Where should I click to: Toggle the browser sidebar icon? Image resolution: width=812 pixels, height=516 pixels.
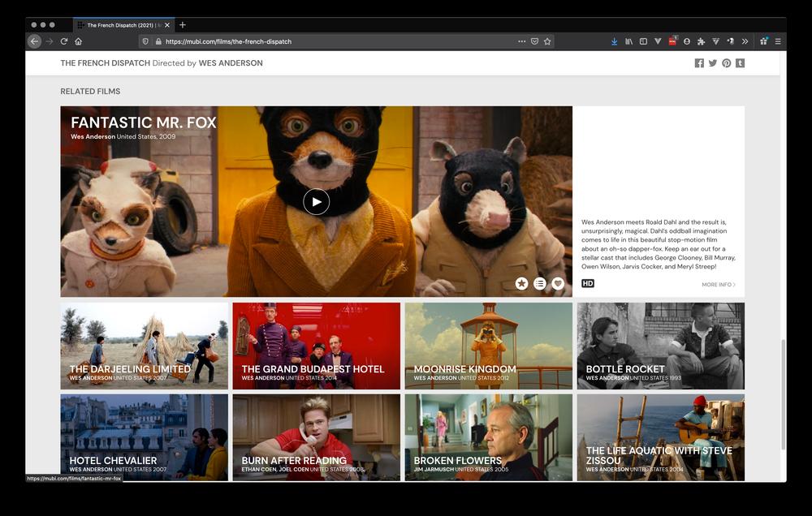pyautogui.click(x=643, y=41)
